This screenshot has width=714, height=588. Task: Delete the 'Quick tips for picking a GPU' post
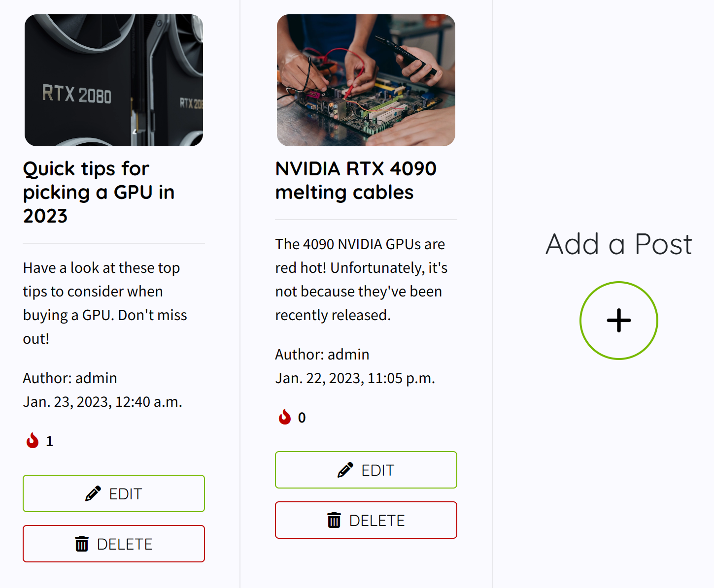point(114,544)
